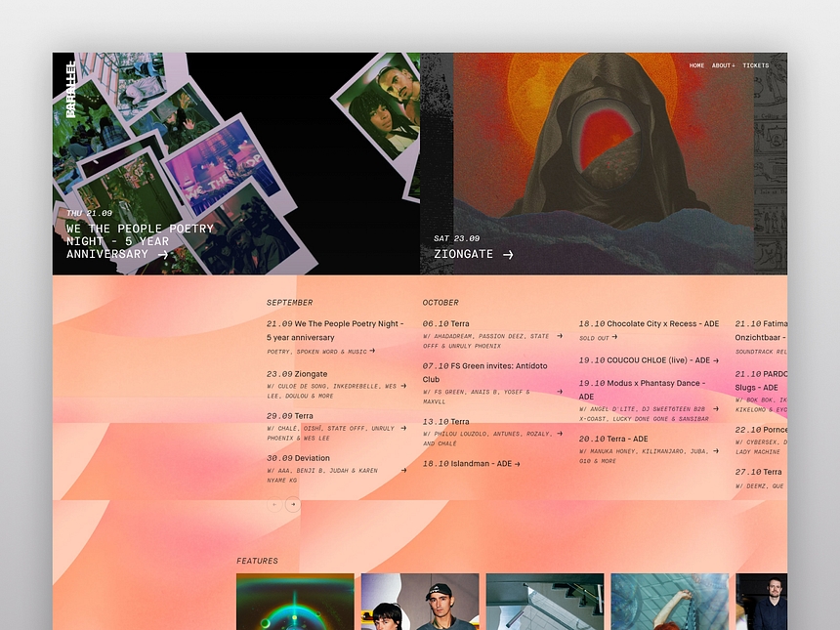Open the first Features thumbnail with rainbow lens

(x=295, y=601)
